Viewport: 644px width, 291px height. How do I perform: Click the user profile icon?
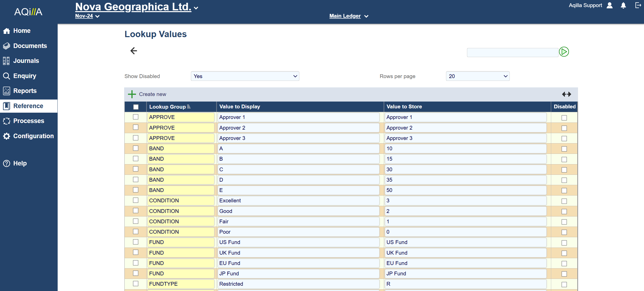coord(610,6)
